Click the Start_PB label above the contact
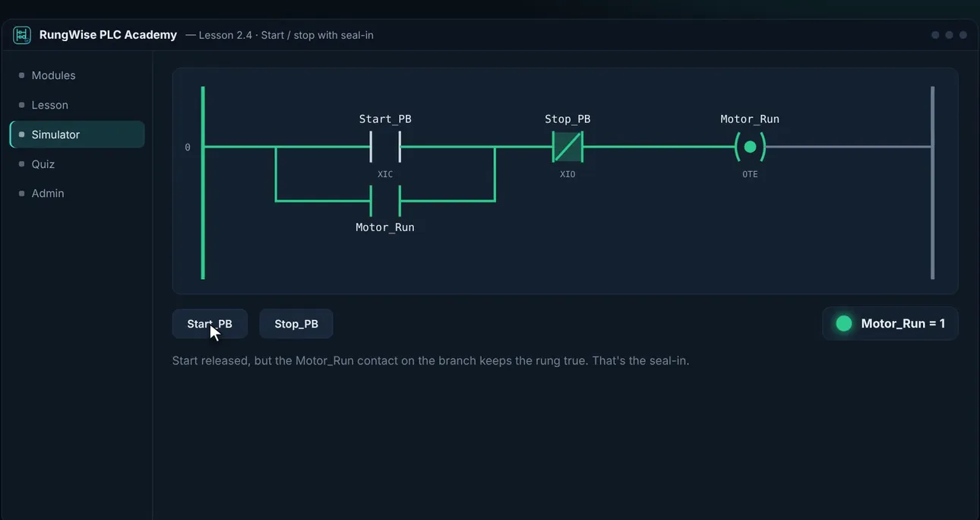This screenshot has width=980, height=520. 385,119
